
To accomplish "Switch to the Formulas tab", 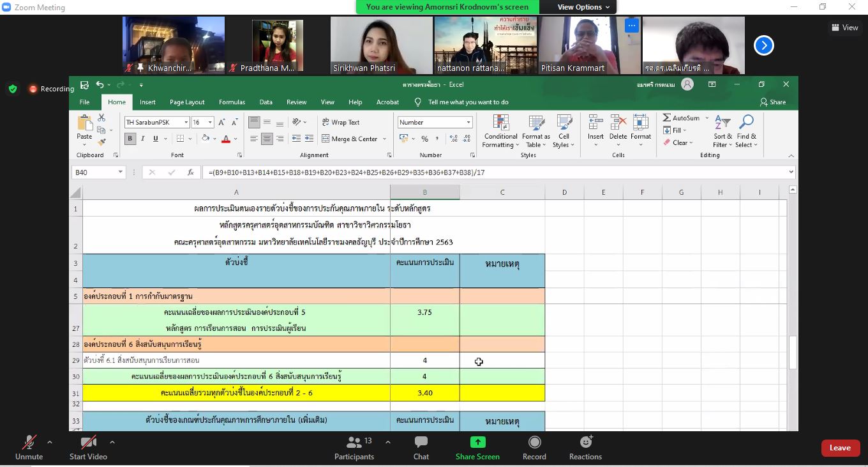I will [x=232, y=102].
